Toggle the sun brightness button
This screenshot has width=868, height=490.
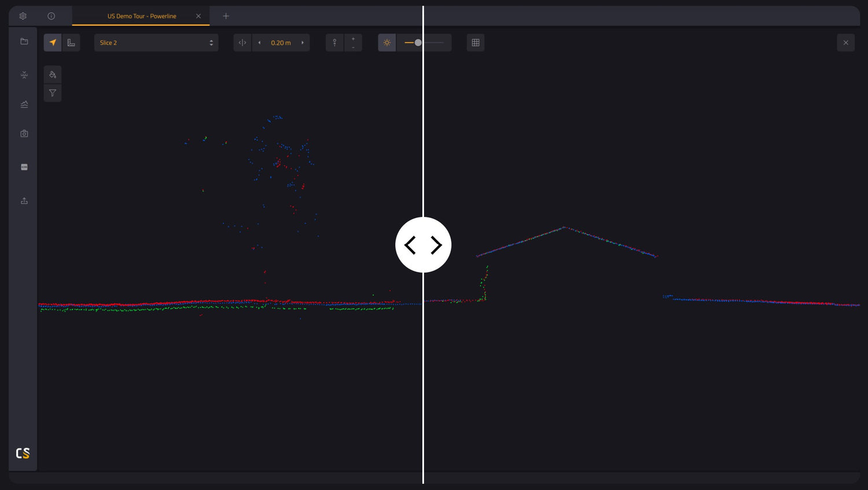pyautogui.click(x=387, y=43)
